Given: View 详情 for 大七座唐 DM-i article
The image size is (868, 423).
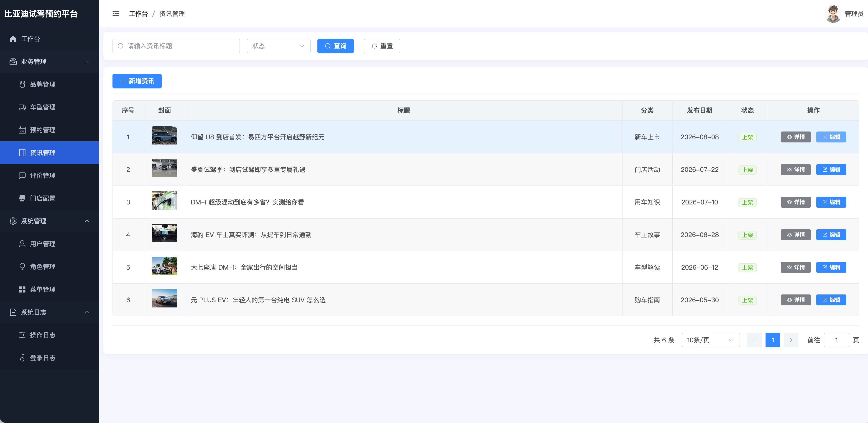Looking at the screenshot, I should point(796,268).
